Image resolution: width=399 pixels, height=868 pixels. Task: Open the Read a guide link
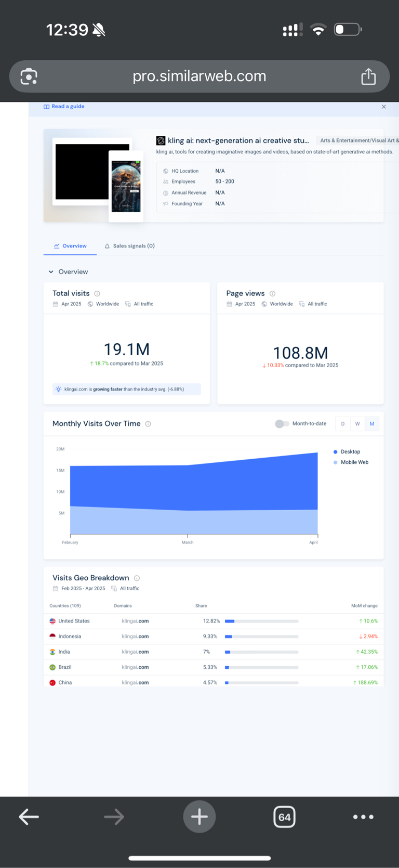click(x=64, y=106)
